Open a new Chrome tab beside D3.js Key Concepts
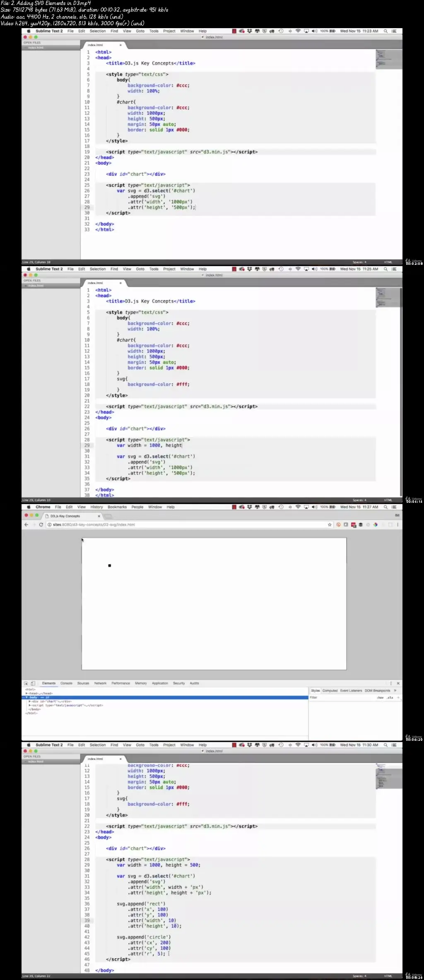The height and width of the screenshot is (980, 424). click(108, 516)
